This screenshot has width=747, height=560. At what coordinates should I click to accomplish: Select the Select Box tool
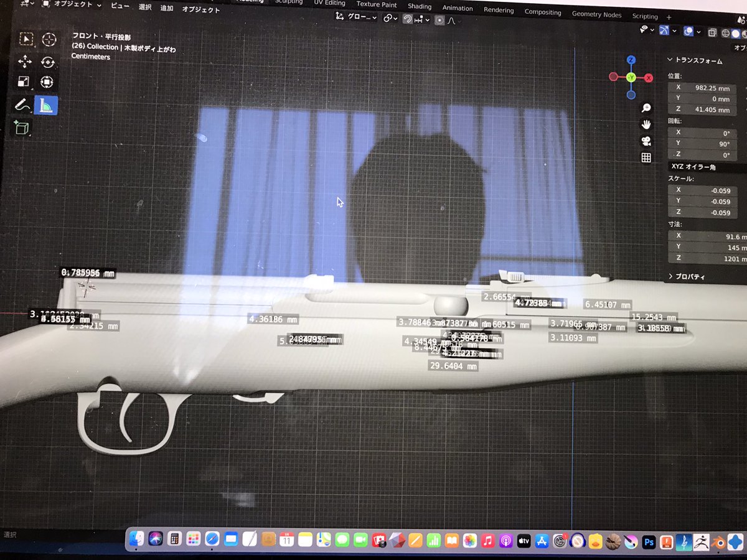point(26,39)
